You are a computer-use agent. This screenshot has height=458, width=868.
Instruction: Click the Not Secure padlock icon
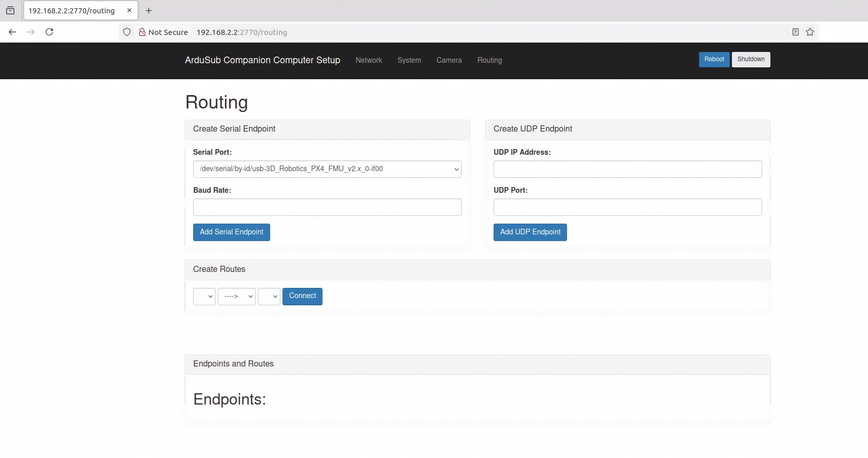[x=142, y=32]
